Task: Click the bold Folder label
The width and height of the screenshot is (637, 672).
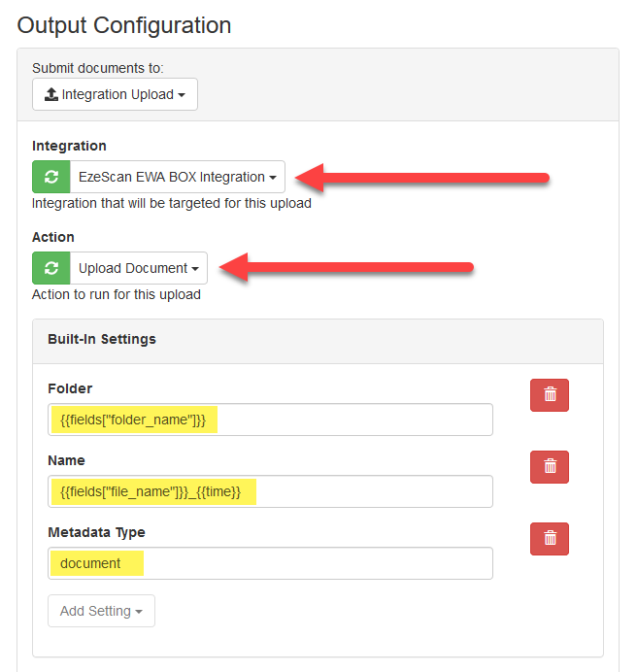Action: tap(70, 388)
